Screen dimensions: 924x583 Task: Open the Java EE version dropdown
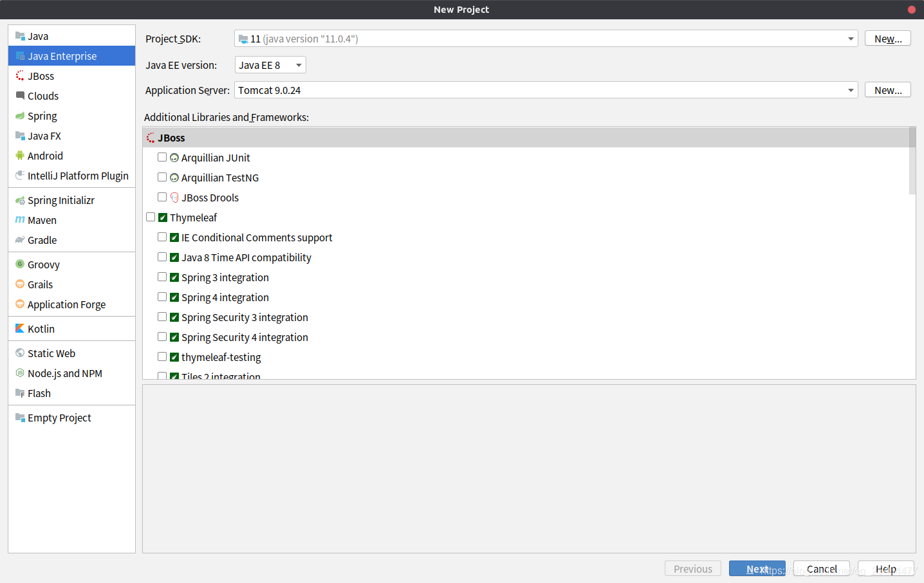pyautogui.click(x=270, y=65)
